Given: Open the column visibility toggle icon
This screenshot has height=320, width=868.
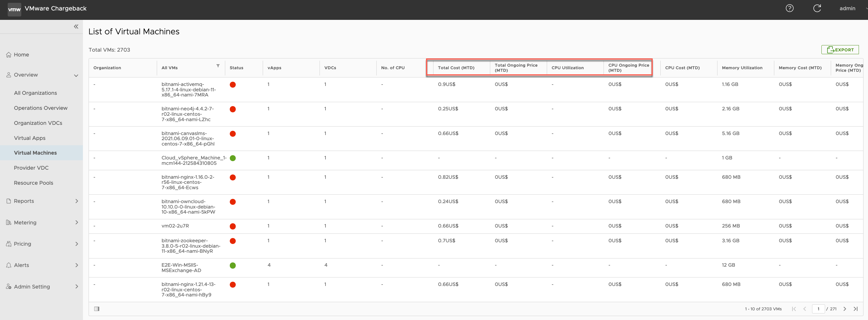Looking at the screenshot, I should (x=97, y=309).
